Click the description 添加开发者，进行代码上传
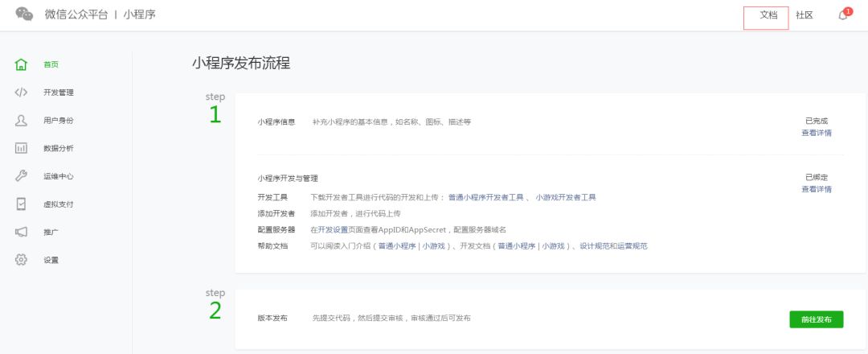Image resolution: width=868 pixels, height=354 pixels. pyautogui.click(x=355, y=214)
